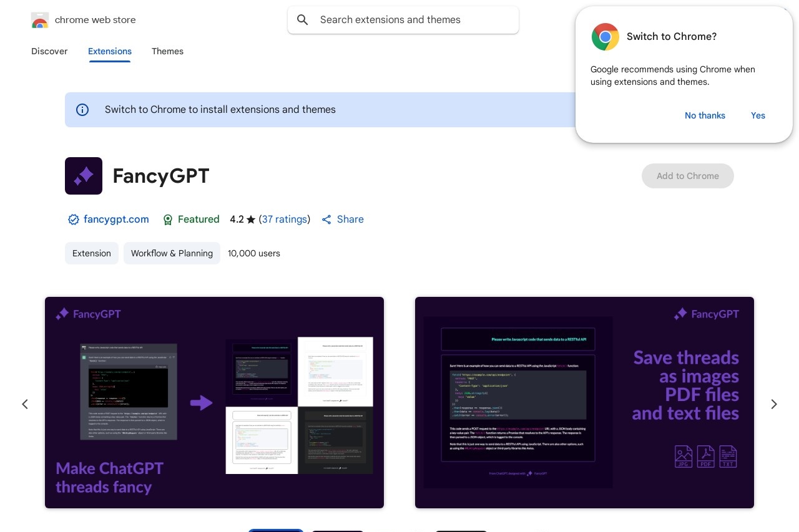Open the fancygpt.com link
Screen dimensions: 799x532
pyautogui.click(x=116, y=220)
